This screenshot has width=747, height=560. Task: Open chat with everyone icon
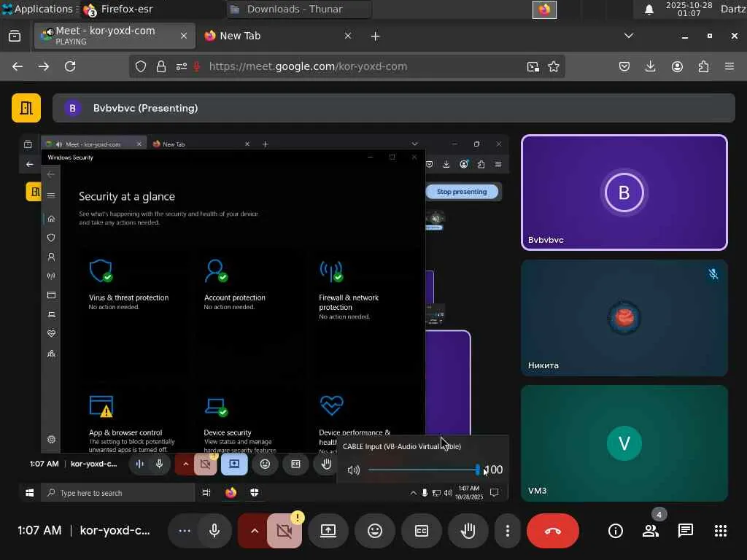(686, 531)
